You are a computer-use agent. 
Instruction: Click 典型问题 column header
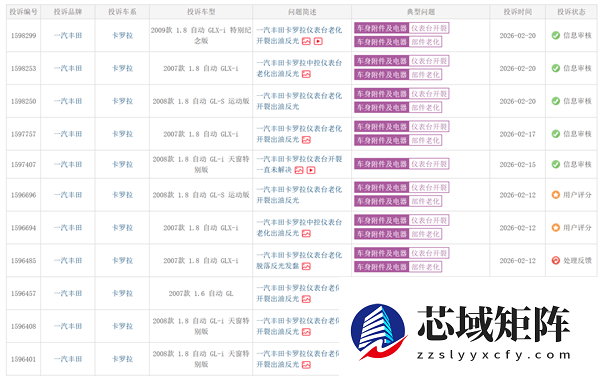(421, 12)
